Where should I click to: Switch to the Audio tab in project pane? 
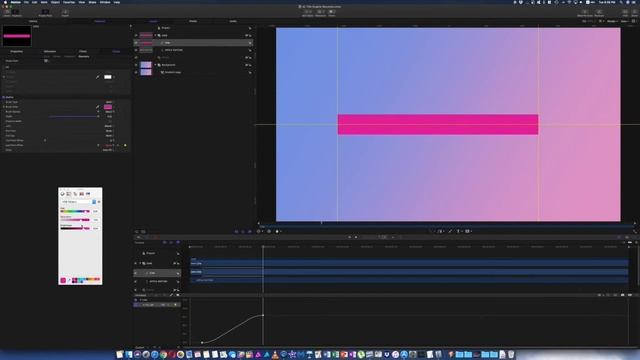233,21
